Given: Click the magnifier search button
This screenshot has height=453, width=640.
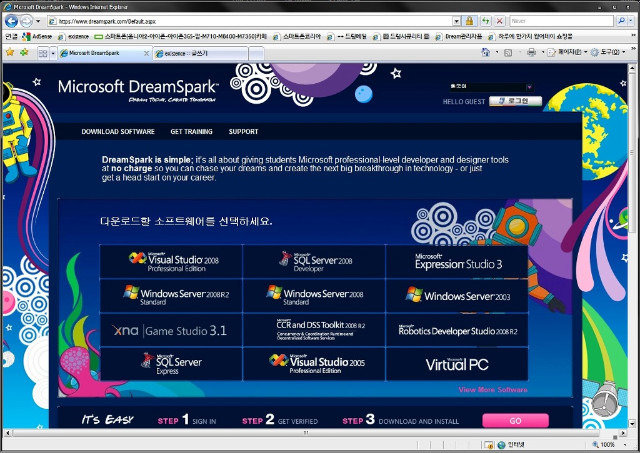Looking at the screenshot, I should [621, 21].
